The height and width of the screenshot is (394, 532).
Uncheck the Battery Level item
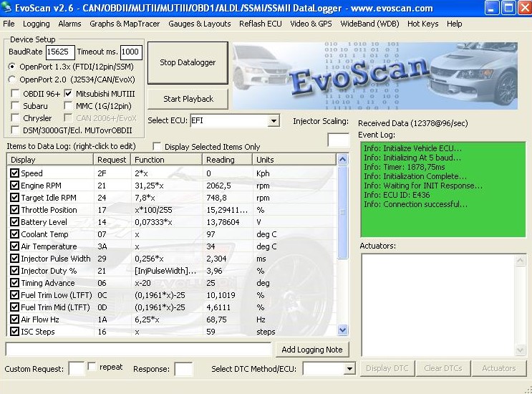coord(14,222)
